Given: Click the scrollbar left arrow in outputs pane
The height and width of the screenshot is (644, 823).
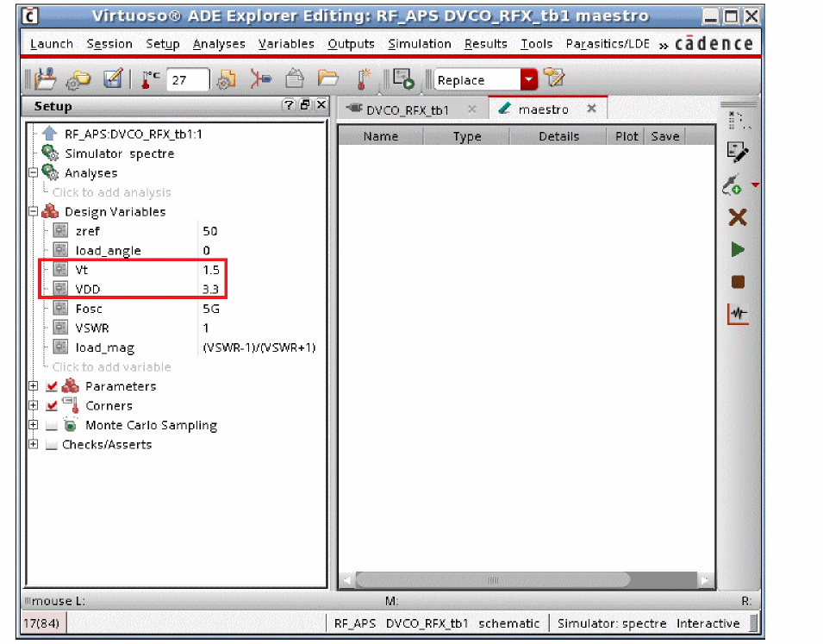Looking at the screenshot, I should pyautogui.click(x=347, y=580).
